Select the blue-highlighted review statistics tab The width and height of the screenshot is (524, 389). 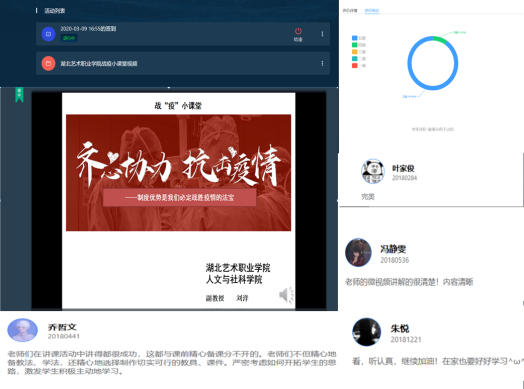372,11
